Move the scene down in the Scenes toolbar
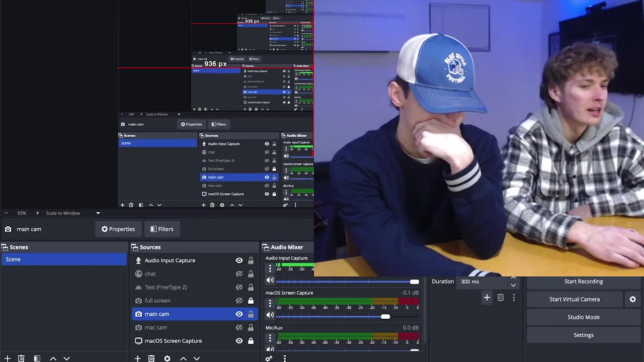 (66, 358)
